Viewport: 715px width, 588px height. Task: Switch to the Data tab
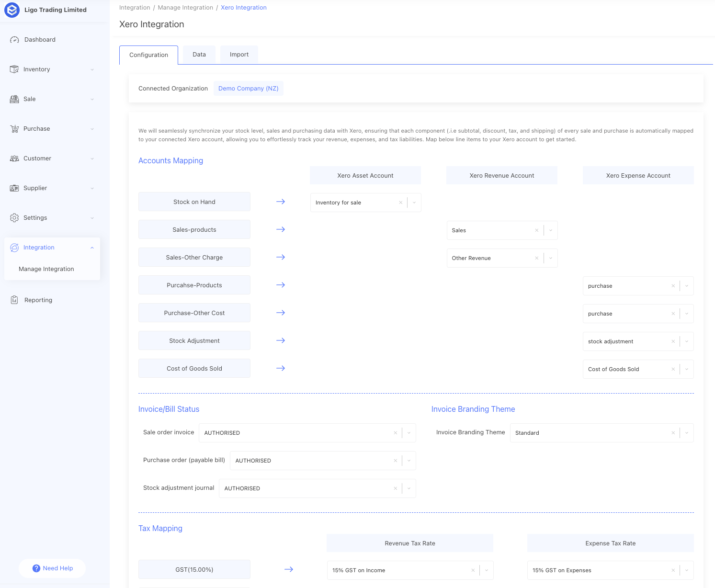(x=199, y=55)
